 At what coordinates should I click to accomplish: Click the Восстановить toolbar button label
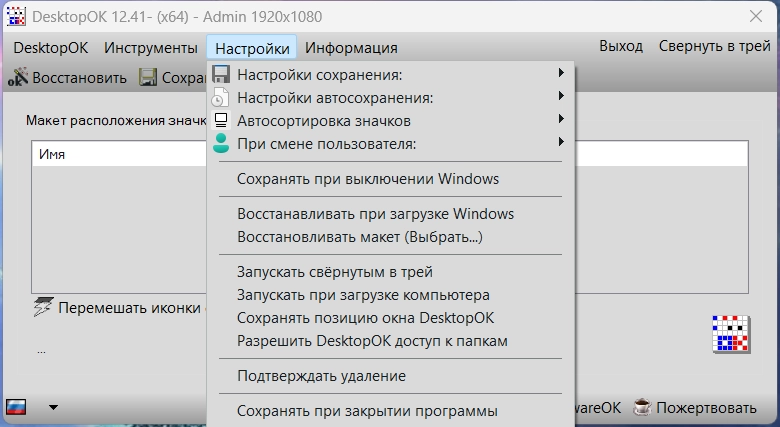tap(80, 78)
